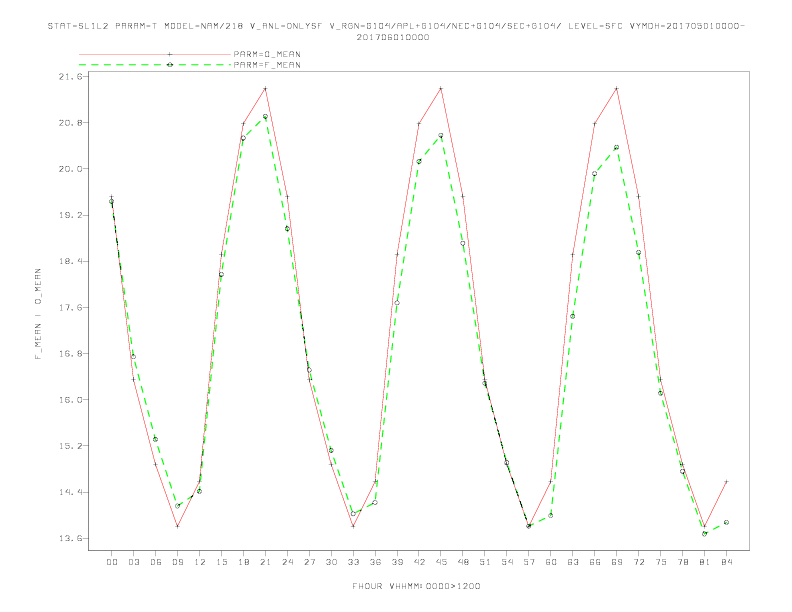Click the x-axis forecast hour label 15
The image size is (792, 612).
pyautogui.click(x=221, y=562)
